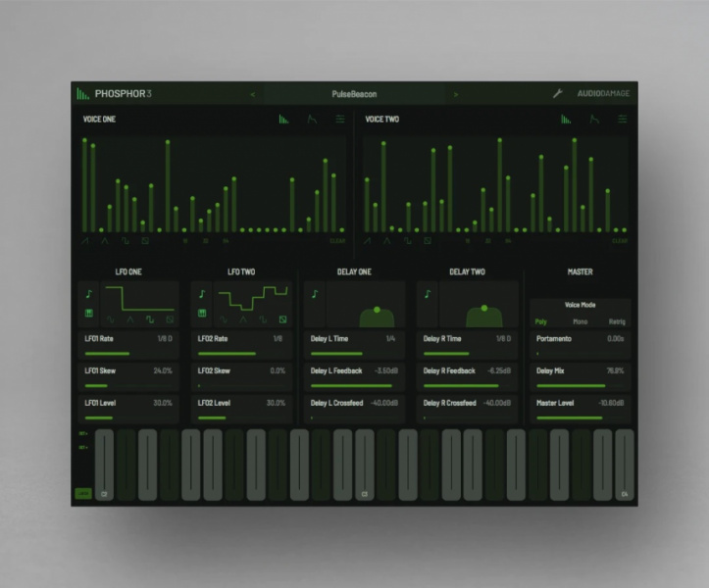The width and height of the screenshot is (709, 588).
Task: Show Voice One envelope view icon
Action: click(x=312, y=120)
